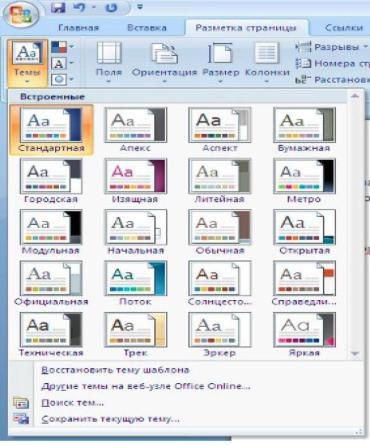Apply the Литейная theme
Screen dimensions: 370x445
pos(220,181)
